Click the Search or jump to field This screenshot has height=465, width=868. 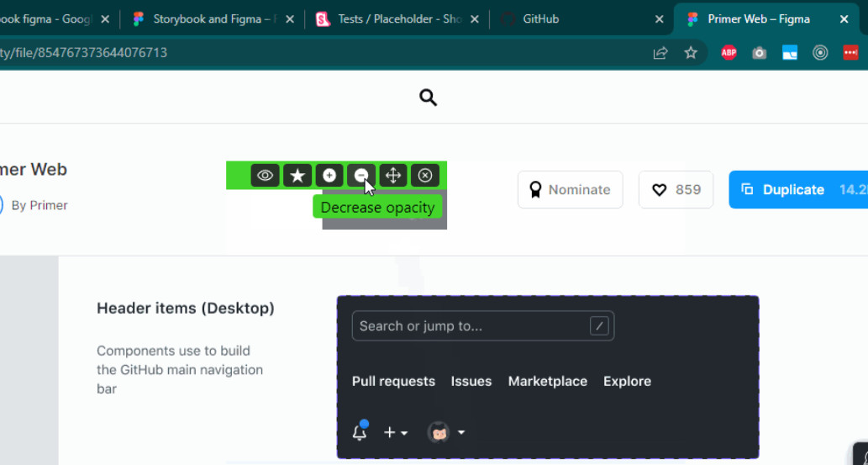(x=482, y=326)
